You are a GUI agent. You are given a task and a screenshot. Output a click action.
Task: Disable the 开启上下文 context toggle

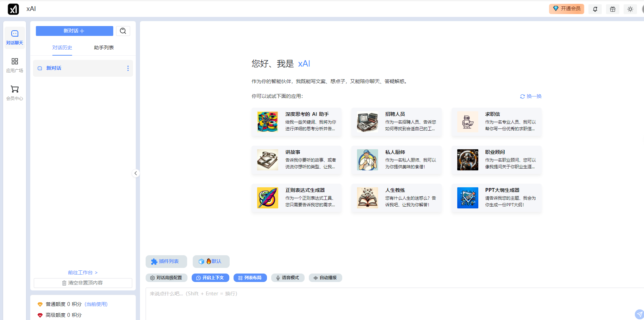point(210,278)
